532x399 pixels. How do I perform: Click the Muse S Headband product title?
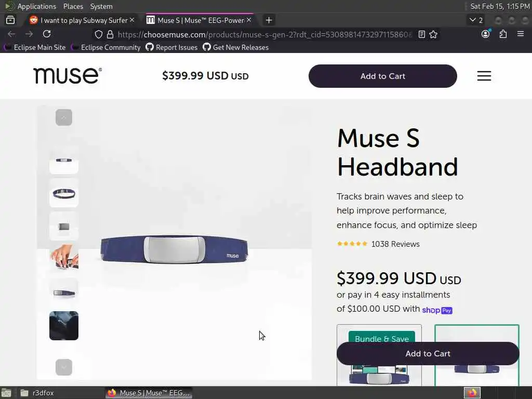(x=397, y=152)
